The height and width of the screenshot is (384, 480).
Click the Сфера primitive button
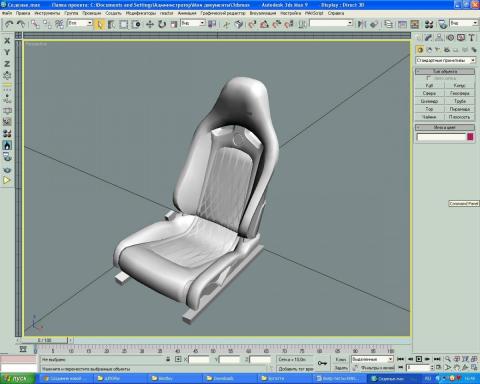(x=429, y=93)
